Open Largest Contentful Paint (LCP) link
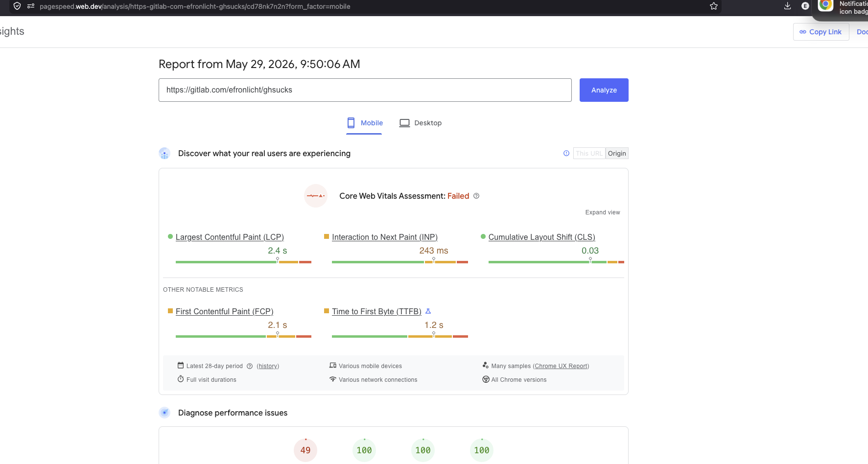Screen dimensions: 868x464 tap(230, 237)
